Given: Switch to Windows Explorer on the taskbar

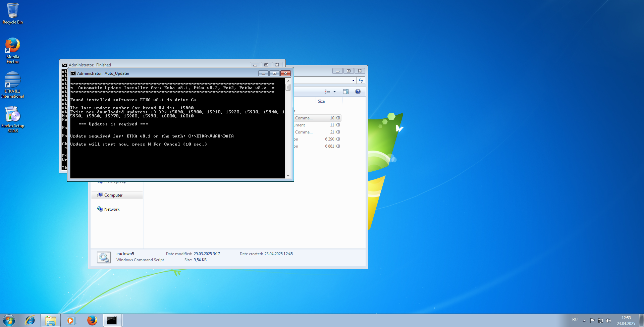Looking at the screenshot, I should pyautogui.click(x=51, y=320).
